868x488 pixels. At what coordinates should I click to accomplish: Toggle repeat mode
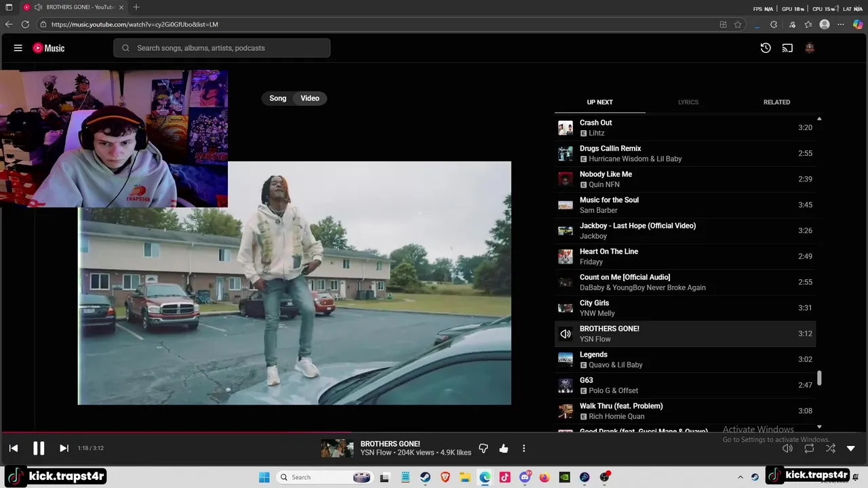[x=809, y=448]
